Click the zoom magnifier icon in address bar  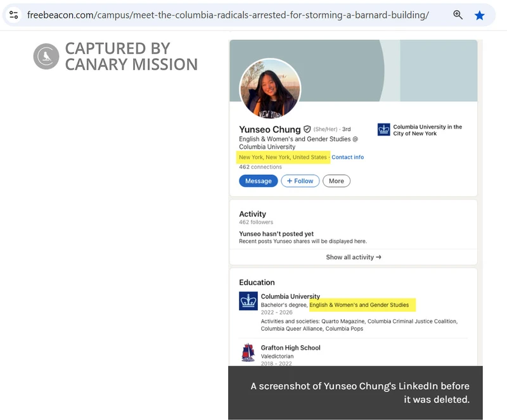[458, 15]
